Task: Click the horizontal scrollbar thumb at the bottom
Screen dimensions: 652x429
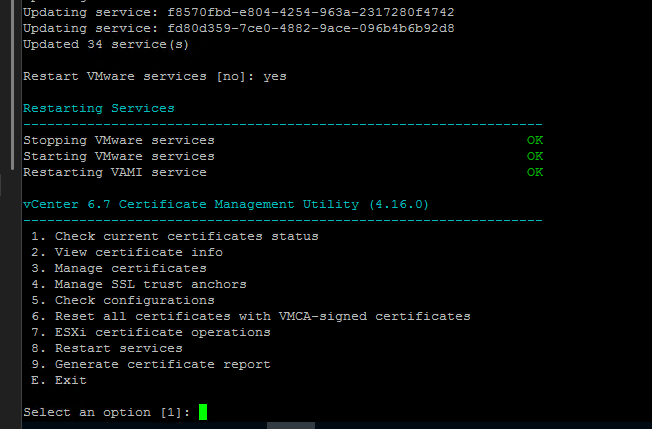Action: pos(291,426)
